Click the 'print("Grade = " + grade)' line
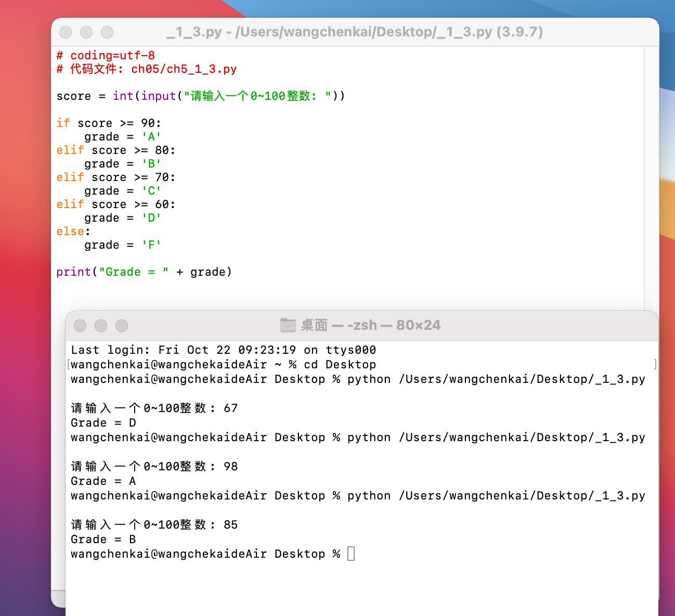 click(x=144, y=272)
